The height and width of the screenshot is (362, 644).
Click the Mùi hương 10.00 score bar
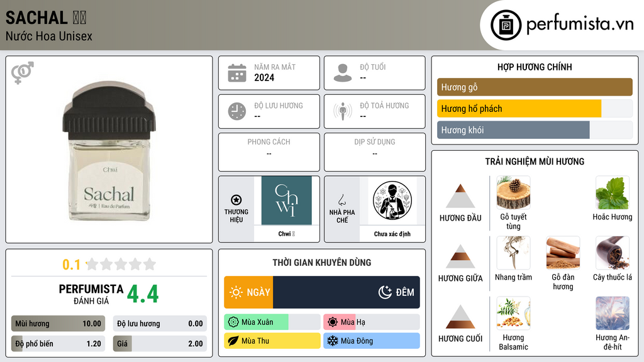tap(58, 324)
